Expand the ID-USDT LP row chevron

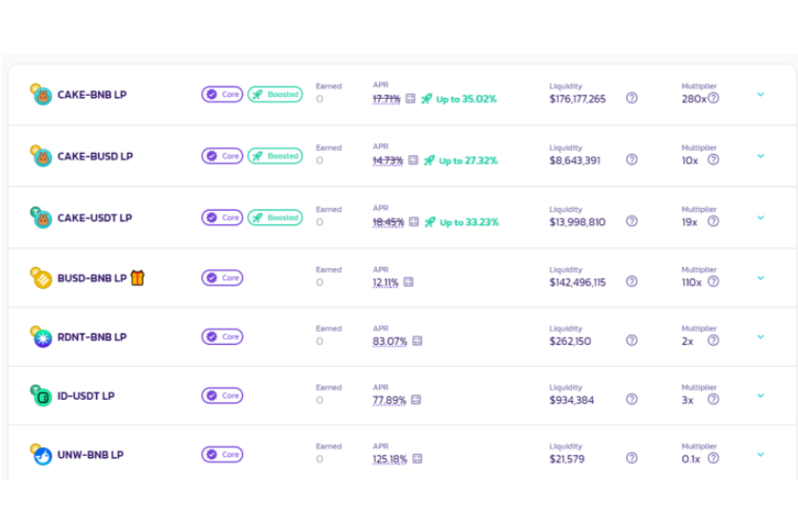[760, 395]
